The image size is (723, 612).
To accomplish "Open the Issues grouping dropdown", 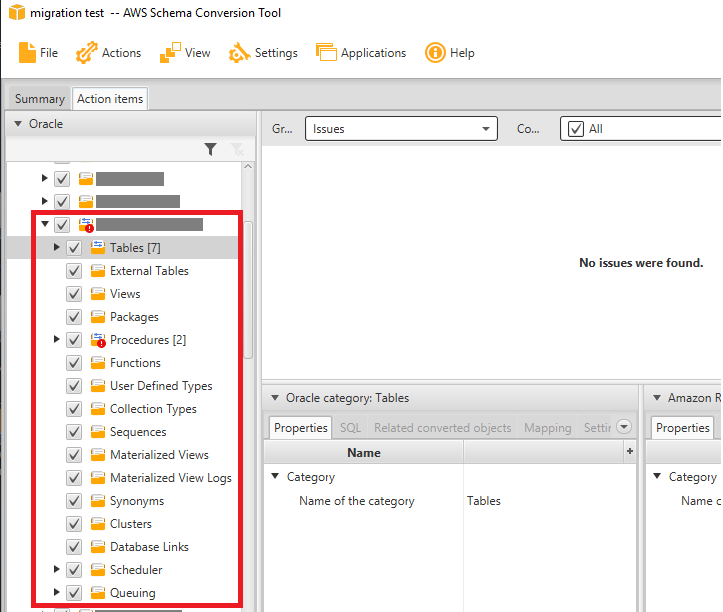I will click(x=401, y=129).
